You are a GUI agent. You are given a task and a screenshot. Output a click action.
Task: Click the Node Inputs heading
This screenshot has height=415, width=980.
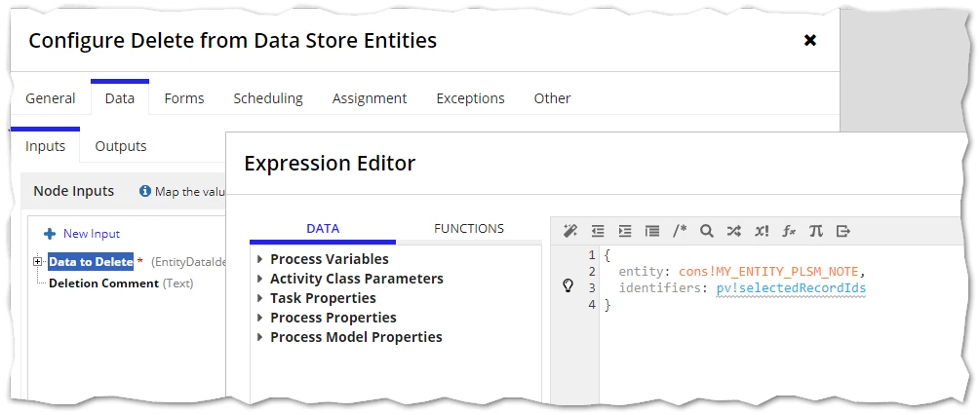coord(74,191)
